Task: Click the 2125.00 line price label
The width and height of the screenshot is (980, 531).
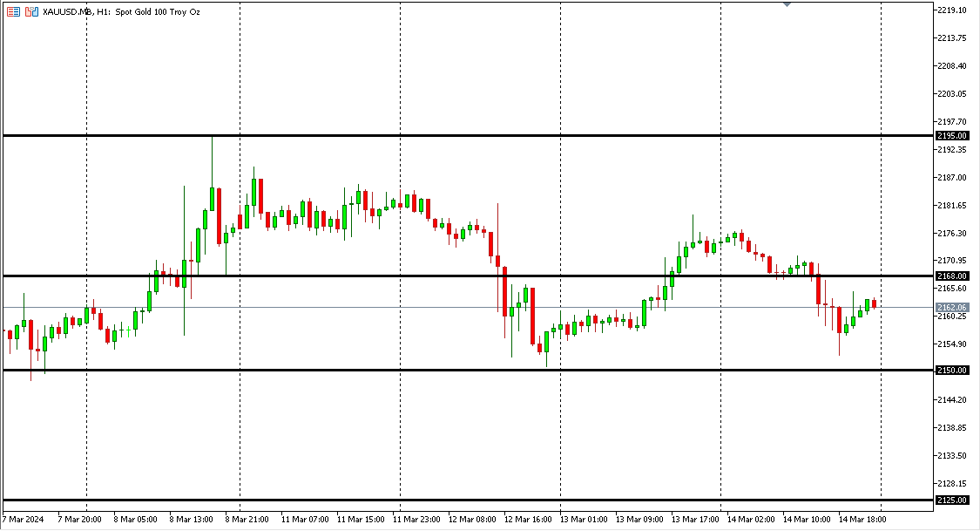Action: (952, 500)
